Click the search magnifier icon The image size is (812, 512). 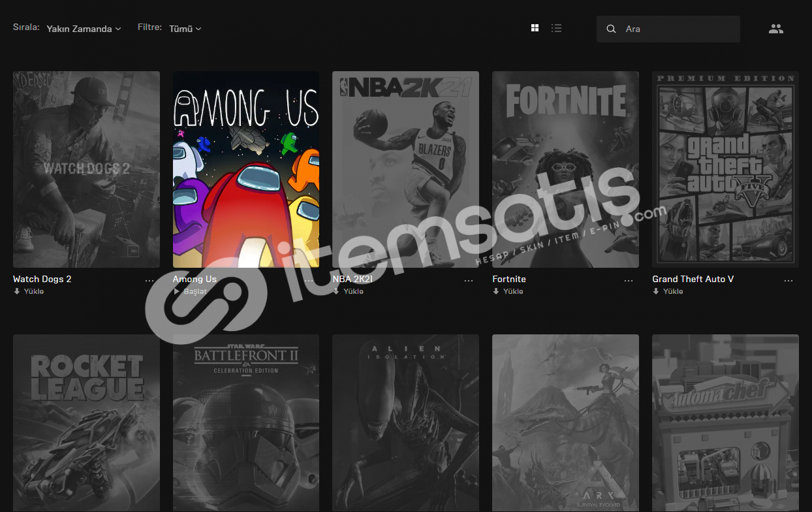(x=611, y=29)
